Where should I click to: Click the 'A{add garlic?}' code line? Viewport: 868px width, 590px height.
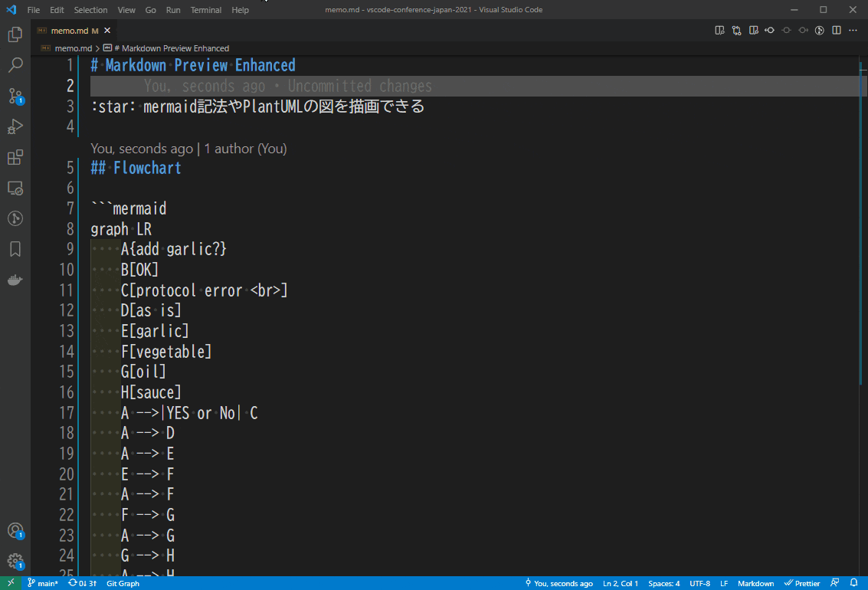point(174,249)
